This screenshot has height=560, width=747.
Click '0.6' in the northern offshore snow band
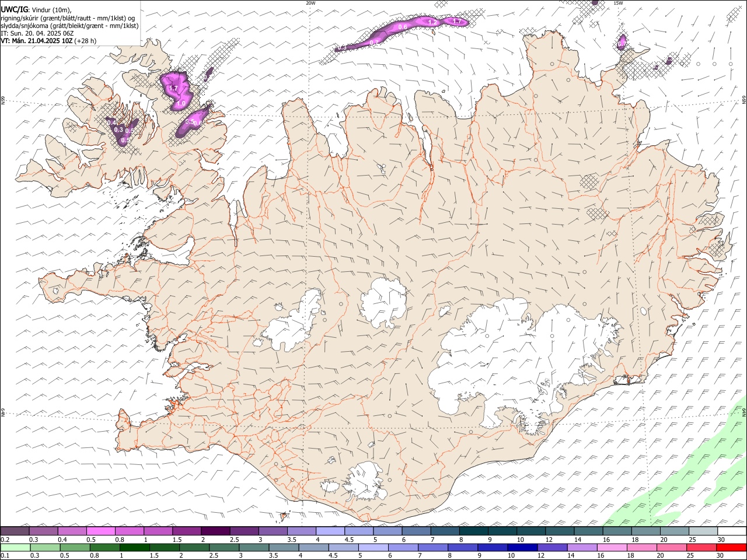[x=403, y=27]
